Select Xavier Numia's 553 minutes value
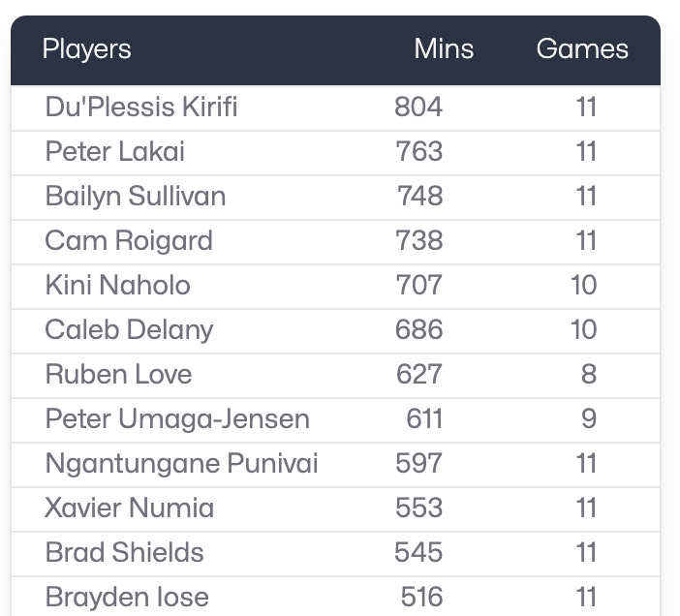The height and width of the screenshot is (616, 680). coord(418,508)
